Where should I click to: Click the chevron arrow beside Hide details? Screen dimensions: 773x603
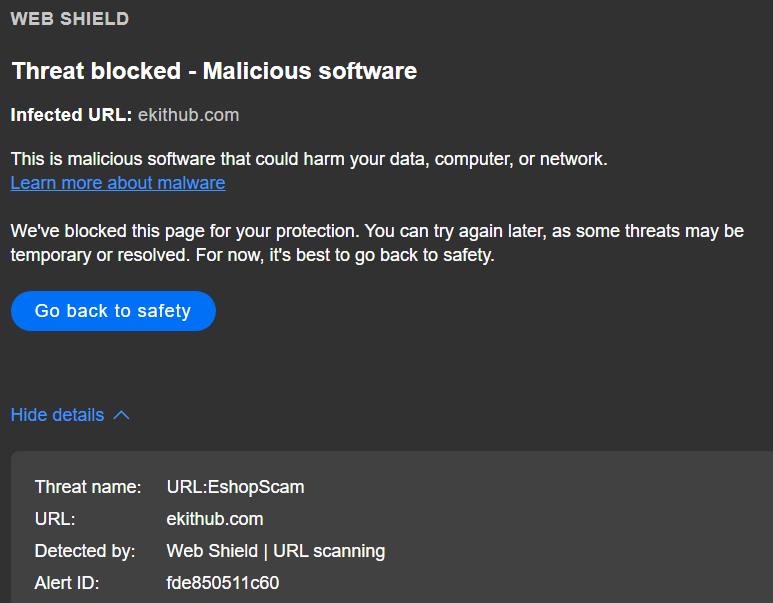click(121, 415)
